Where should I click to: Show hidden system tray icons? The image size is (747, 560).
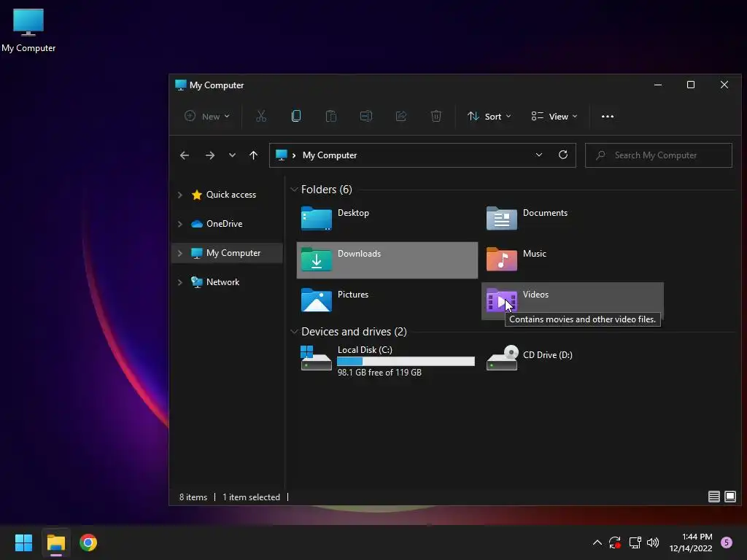coord(597,542)
